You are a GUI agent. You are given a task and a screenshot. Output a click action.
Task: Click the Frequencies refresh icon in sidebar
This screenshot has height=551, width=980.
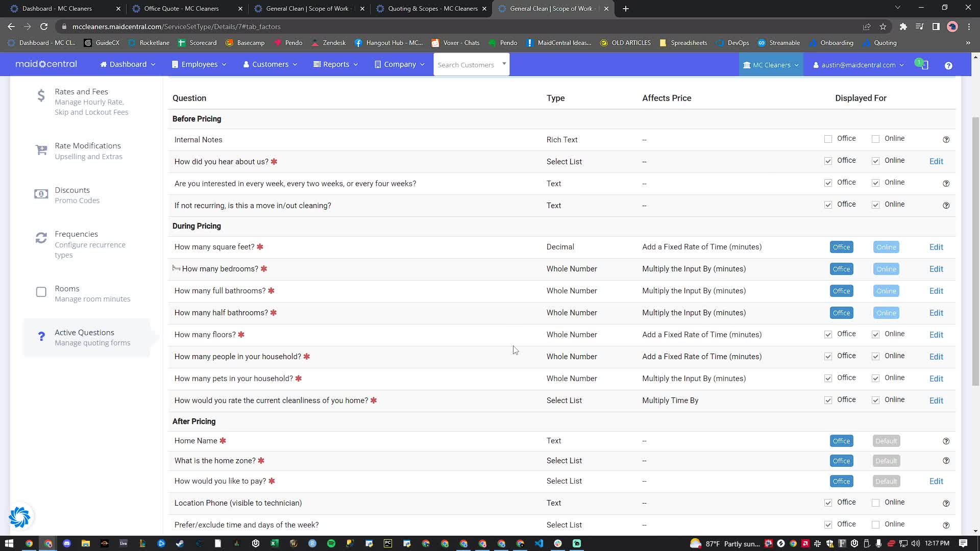(41, 238)
